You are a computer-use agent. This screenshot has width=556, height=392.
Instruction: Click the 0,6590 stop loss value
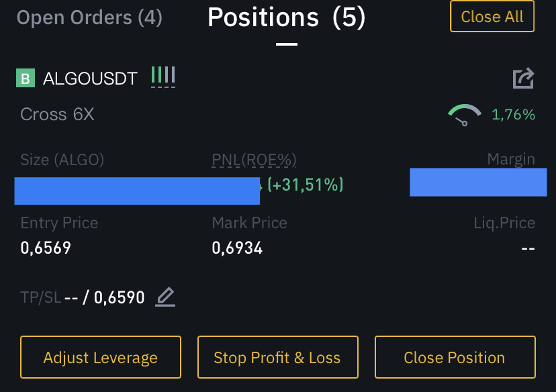tap(119, 297)
